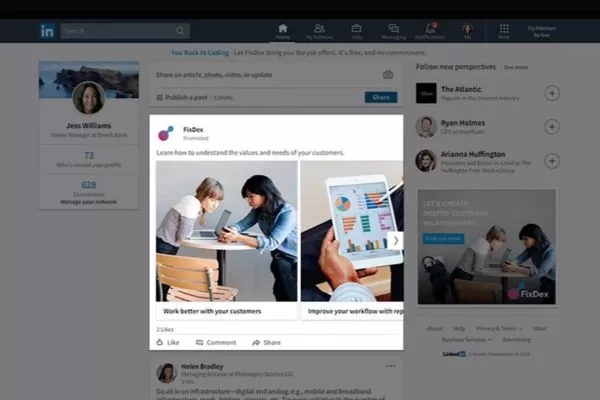Click the FixDex company logo
The width and height of the screenshot is (600, 400).
(x=165, y=133)
